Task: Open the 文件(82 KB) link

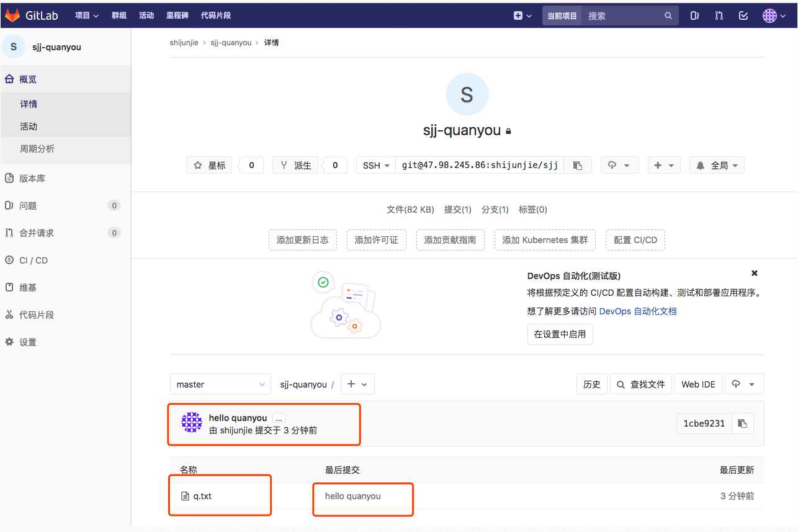Action: coord(410,210)
